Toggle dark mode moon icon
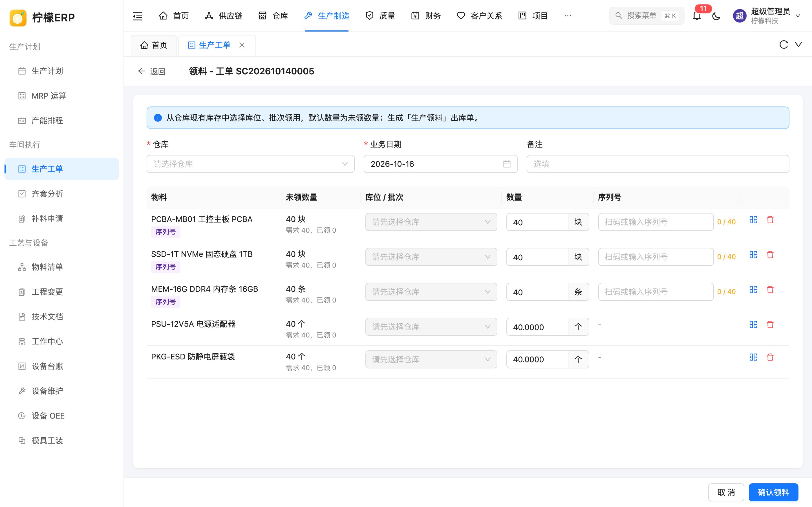 [x=716, y=16]
